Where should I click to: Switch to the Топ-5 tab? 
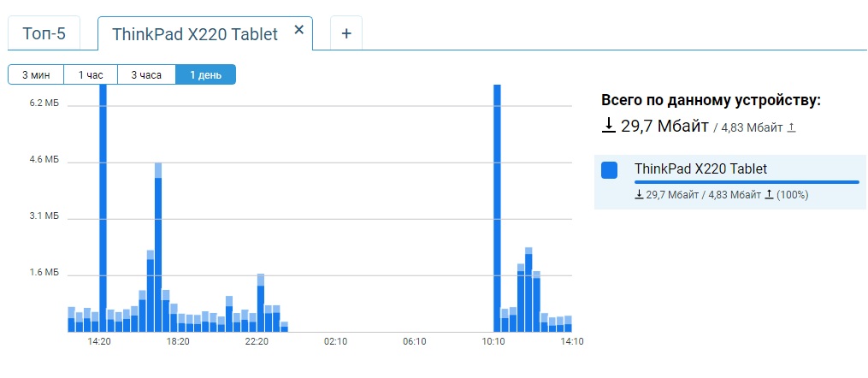44,34
